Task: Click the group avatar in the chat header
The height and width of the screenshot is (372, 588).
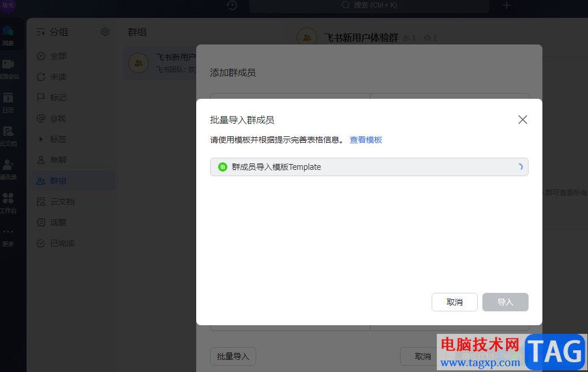Action: click(x=307, y=37)
